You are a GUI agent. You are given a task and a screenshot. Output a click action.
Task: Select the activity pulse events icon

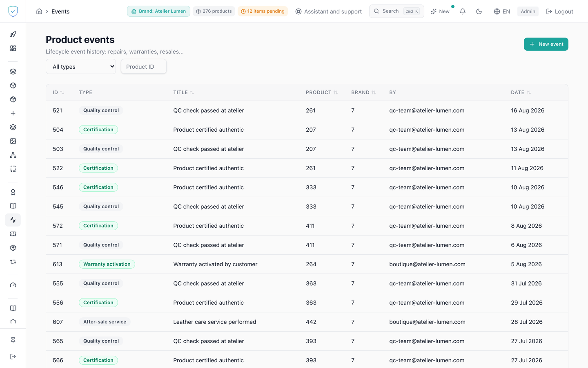[x=13, y=220]
